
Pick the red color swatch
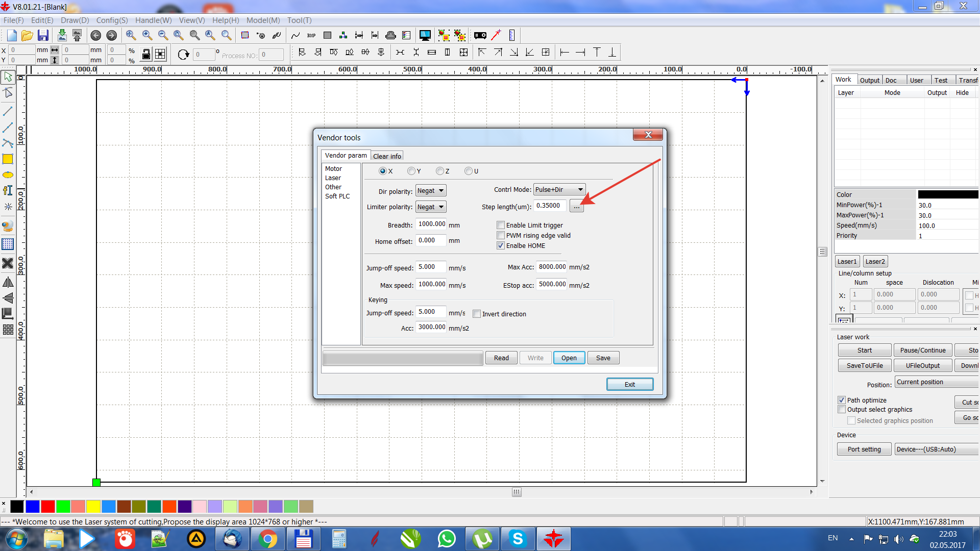(48, 506)
